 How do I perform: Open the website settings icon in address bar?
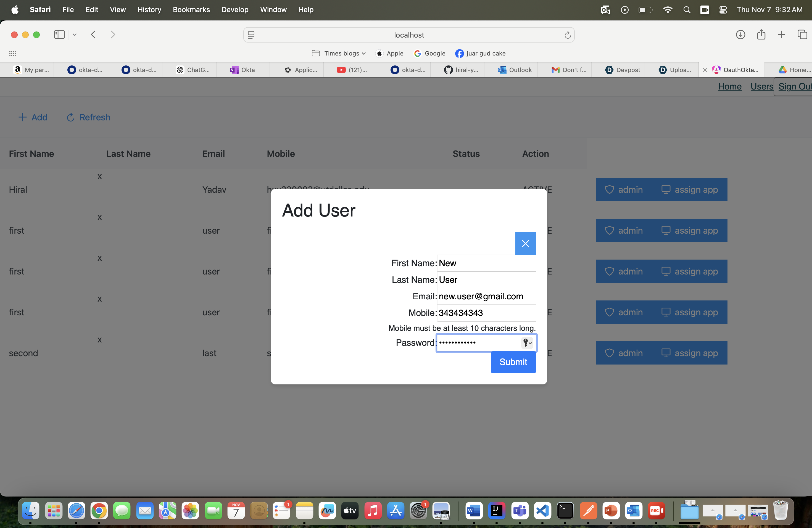click(251, 35)
